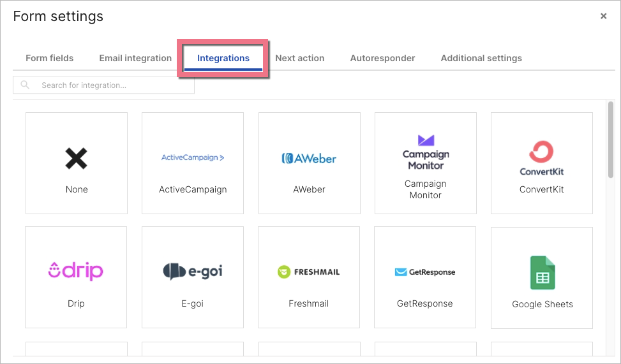Select the None integration X icon
The image size is (621, 364).
(x=76, y=158)
